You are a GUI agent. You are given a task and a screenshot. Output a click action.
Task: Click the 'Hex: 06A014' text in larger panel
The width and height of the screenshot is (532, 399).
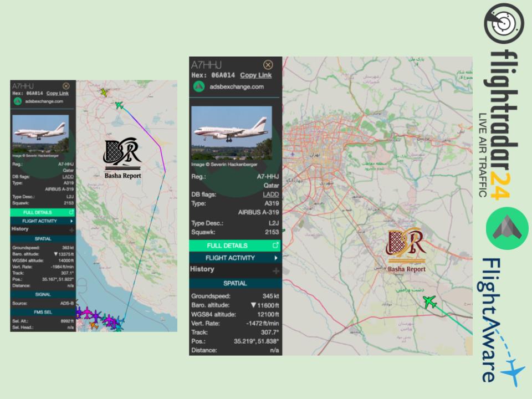213,75
